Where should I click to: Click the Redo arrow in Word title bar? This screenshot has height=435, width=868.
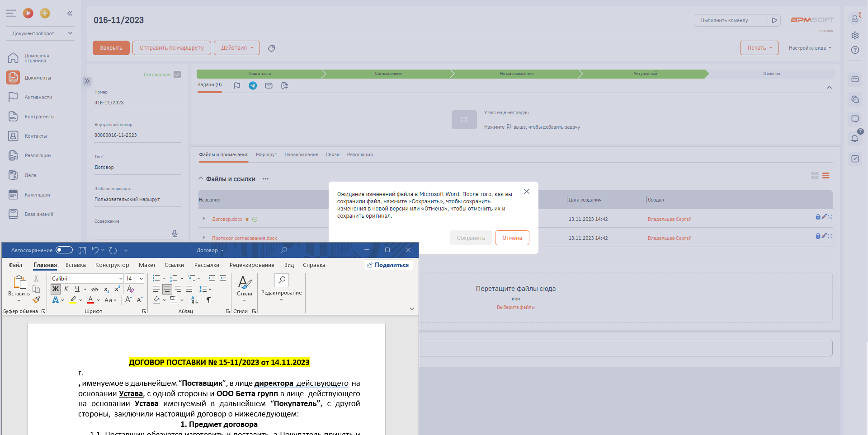pos(113,250)
